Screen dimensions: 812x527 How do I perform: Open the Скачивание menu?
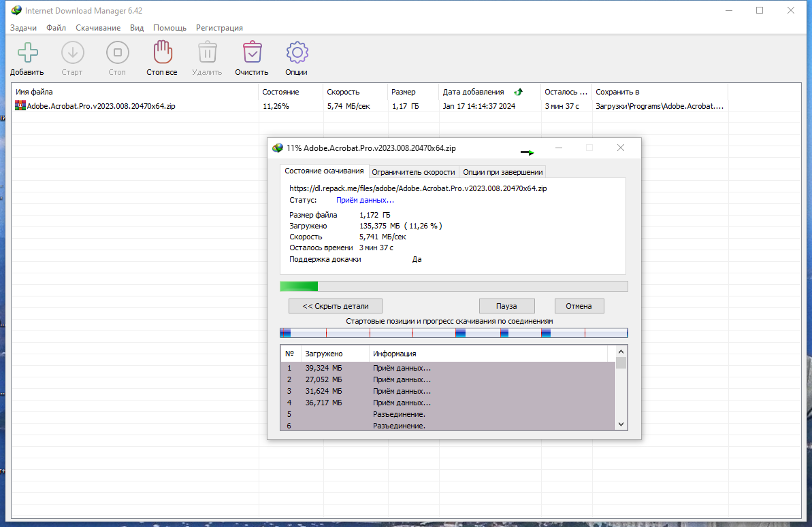(x=98, y=28)
